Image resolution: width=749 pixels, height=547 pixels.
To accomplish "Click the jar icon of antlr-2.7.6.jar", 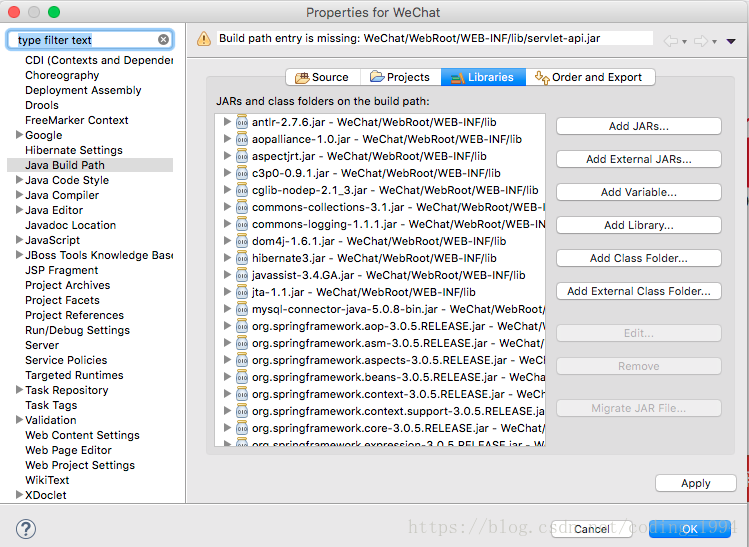I will pyautogui.click(x=242, y=122).
